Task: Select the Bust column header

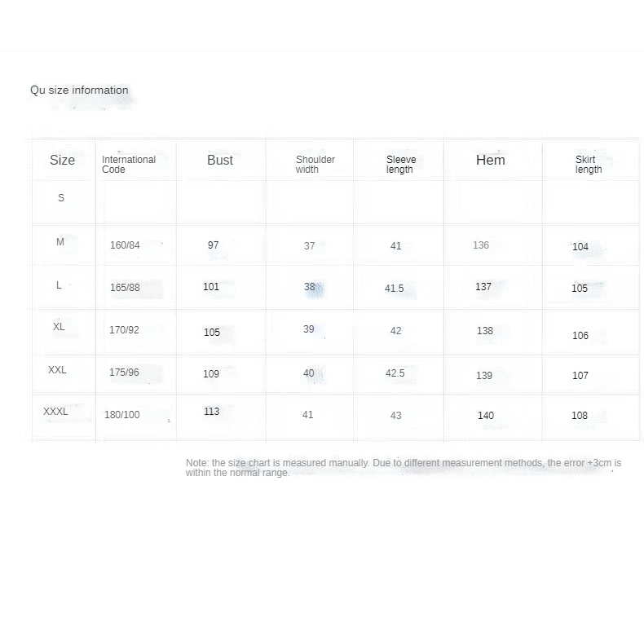Action: (x=220, y=160)
